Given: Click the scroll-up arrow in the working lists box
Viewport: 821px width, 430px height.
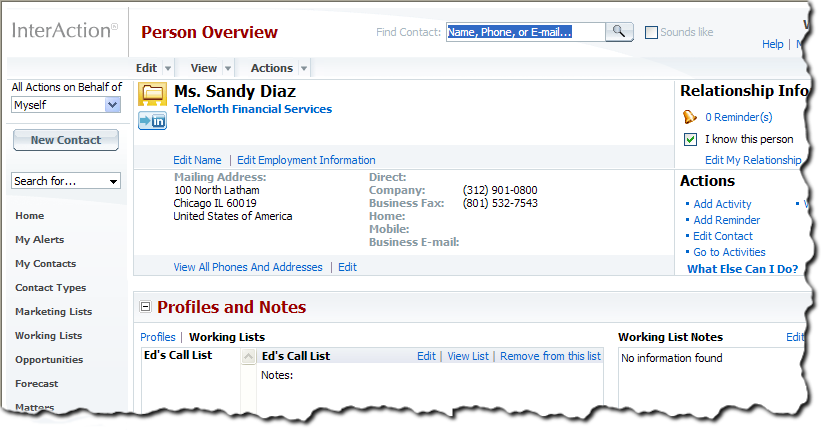Looking at the screenshot, I should point(248,357).
